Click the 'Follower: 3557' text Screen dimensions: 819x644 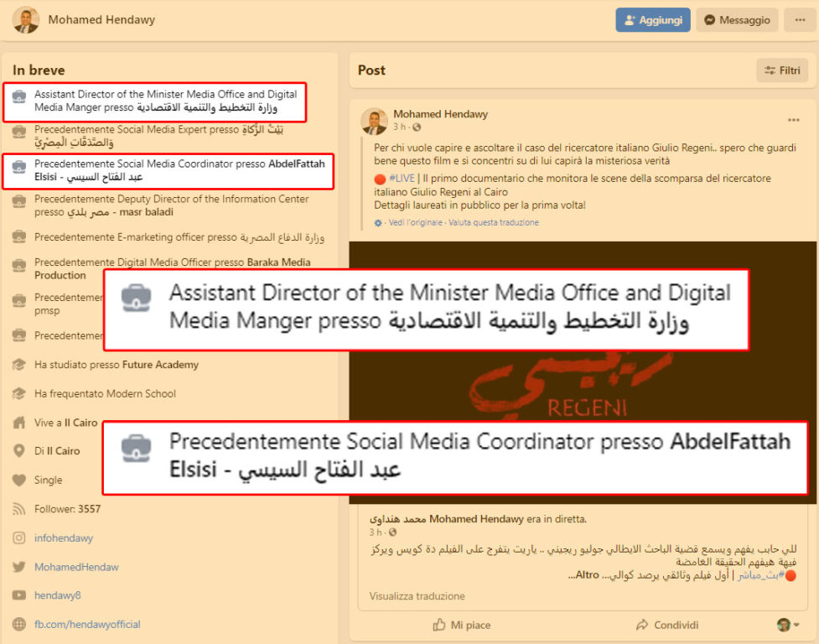pyautogui.click(x=67, y=509)
